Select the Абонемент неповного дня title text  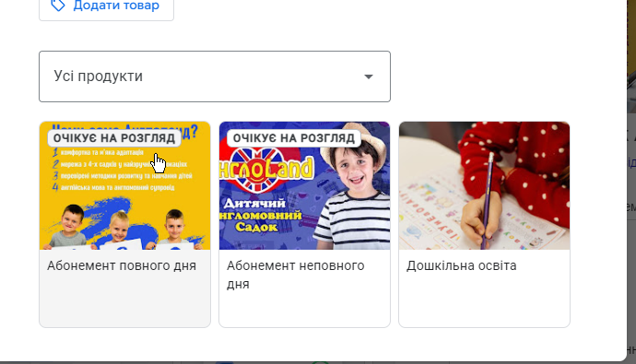click(x=296, y=275)
